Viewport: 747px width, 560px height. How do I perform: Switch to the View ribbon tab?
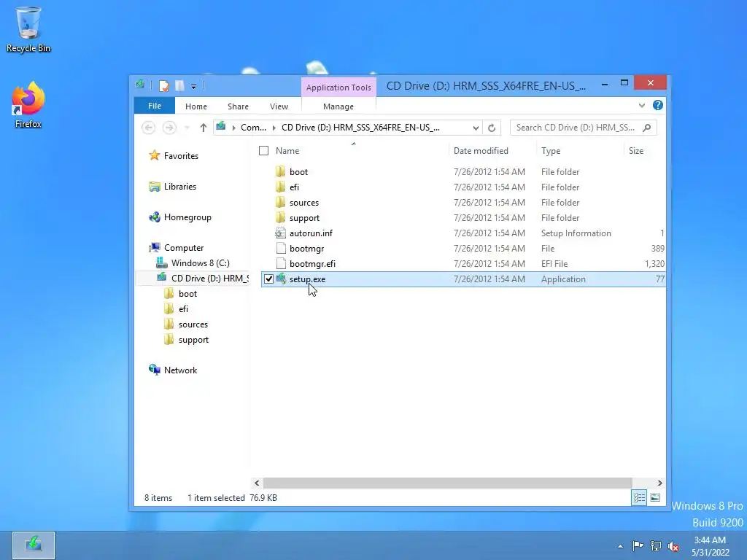(x=279, y=106)
